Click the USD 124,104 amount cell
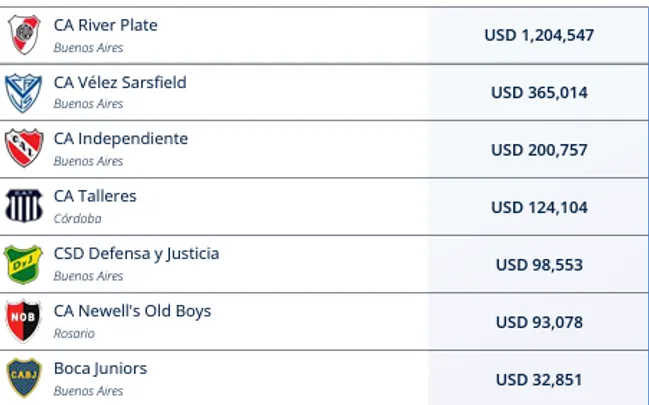This screenshot has height=405, width=649. click(539, 207)
